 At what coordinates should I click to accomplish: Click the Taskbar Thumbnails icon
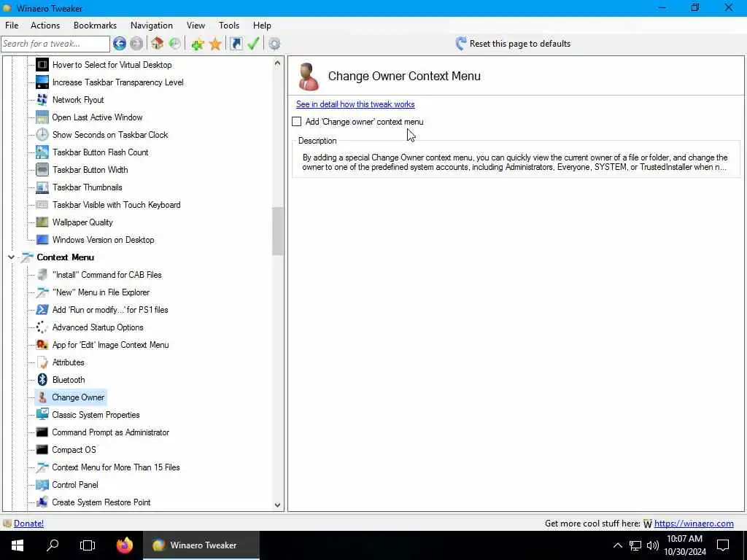pos(42,187)
